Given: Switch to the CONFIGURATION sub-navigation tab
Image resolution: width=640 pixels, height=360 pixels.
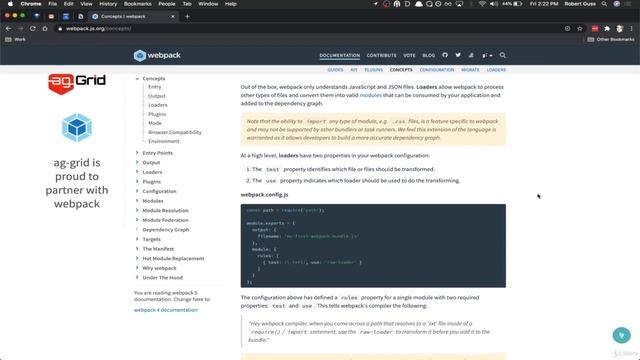Looking at the screenshot, I should pos(437,70).
